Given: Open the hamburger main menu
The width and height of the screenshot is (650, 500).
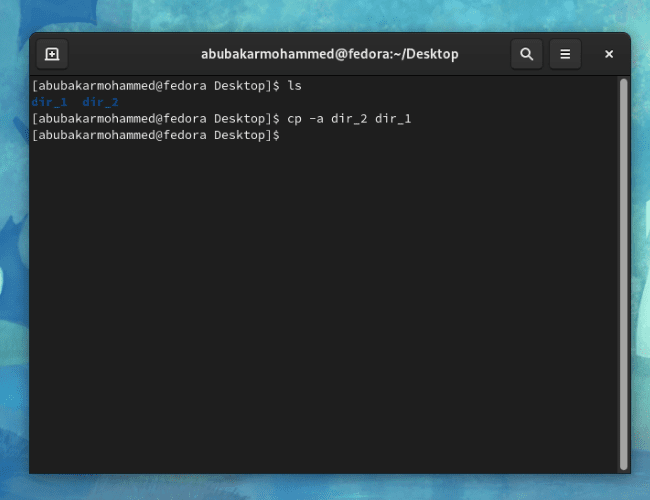Looking at the screenshot, I should [565, 54].
